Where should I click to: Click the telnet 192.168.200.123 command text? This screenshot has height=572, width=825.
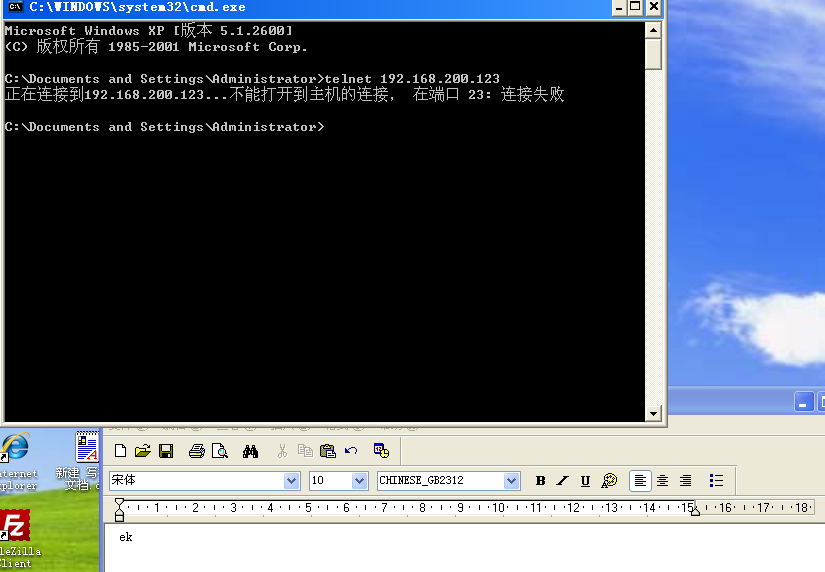coord(412,79)
